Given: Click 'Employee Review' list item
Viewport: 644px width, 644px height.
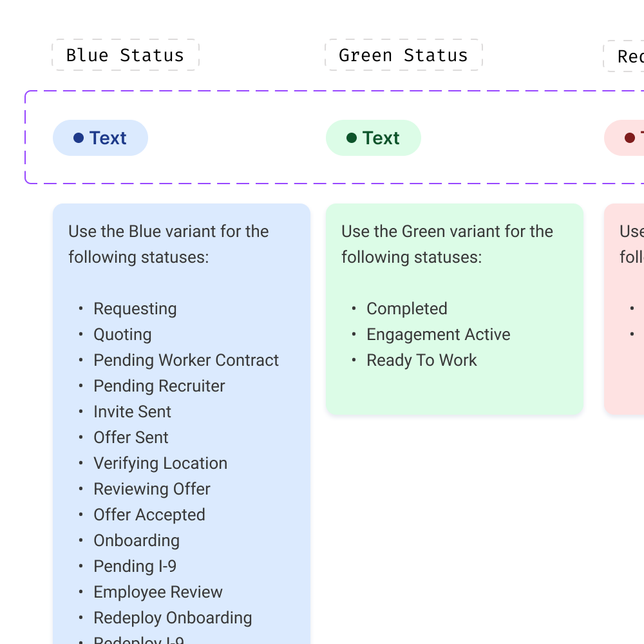Looking at the screenshot, I should click(x=158, y=592).
